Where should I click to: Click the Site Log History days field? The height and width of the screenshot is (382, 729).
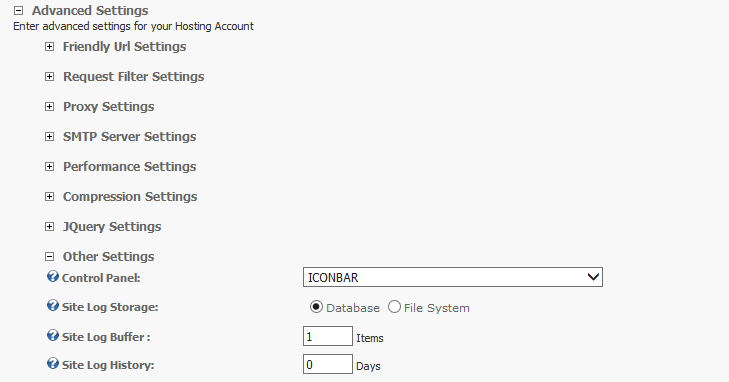point(328,364)
